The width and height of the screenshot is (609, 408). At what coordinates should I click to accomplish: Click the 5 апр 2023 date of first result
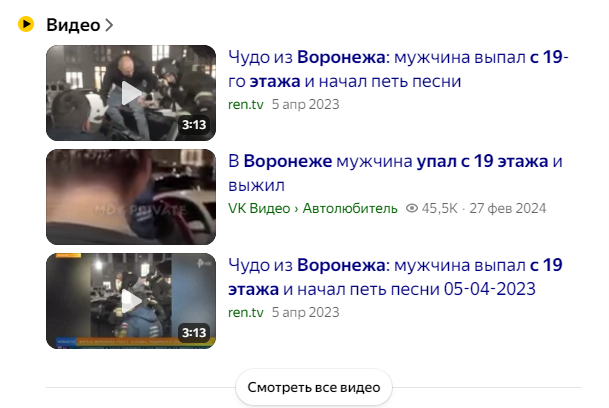(x=305, y=105)
